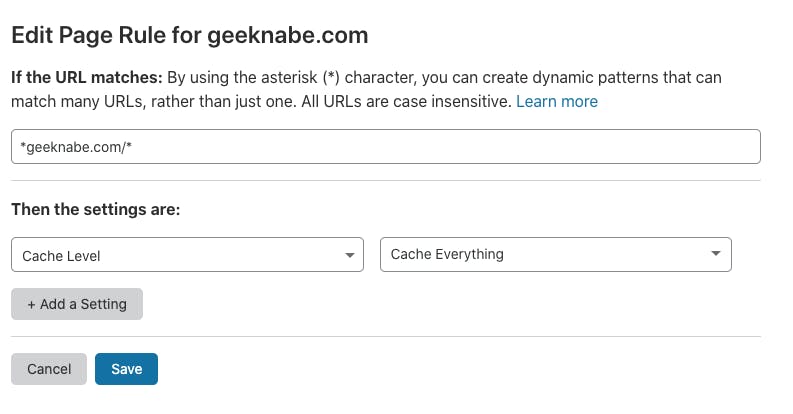Click the 'If the URL matches:' label
The image size is (793, 414).
pos(86,77)
